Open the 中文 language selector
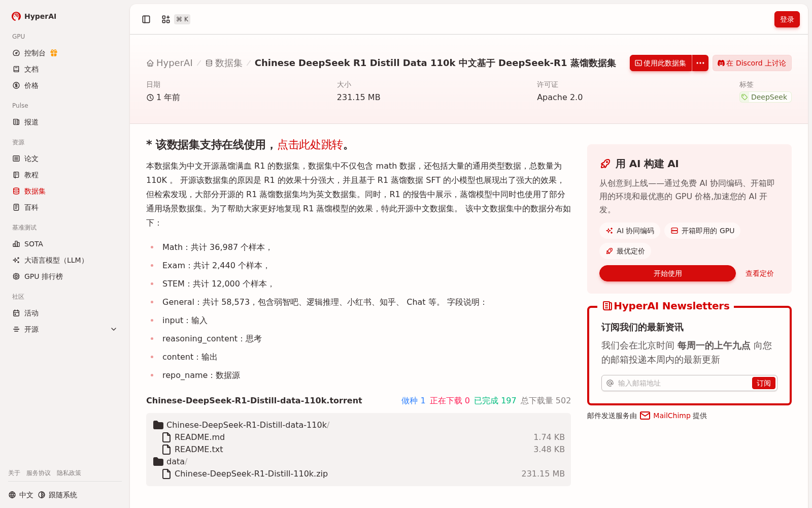 click(21, 495)
